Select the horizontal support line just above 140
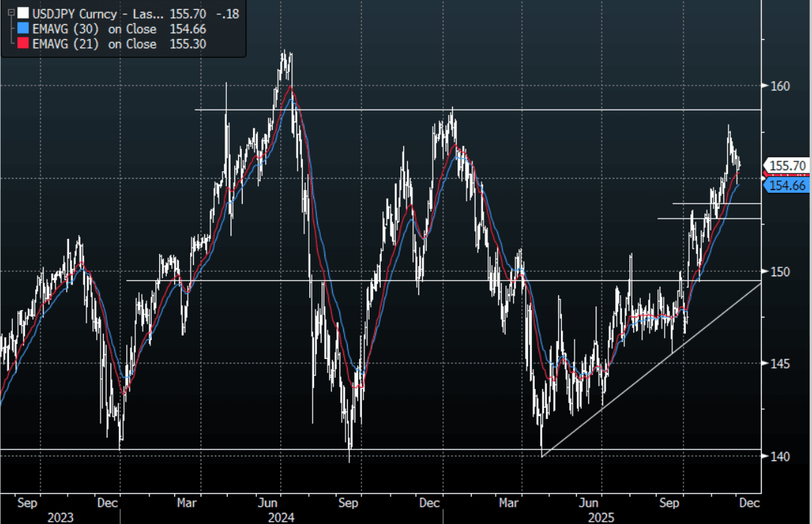This screenshot has height=524, width=812. [225, 450]
